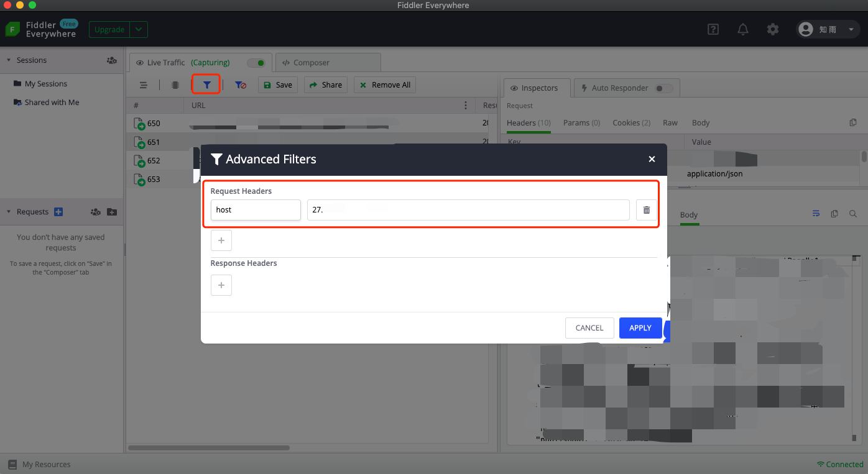The height and width of the screenshot is (474, 868).
Task: Collapse the Sessions section
Action: click(x=9, y=60)
